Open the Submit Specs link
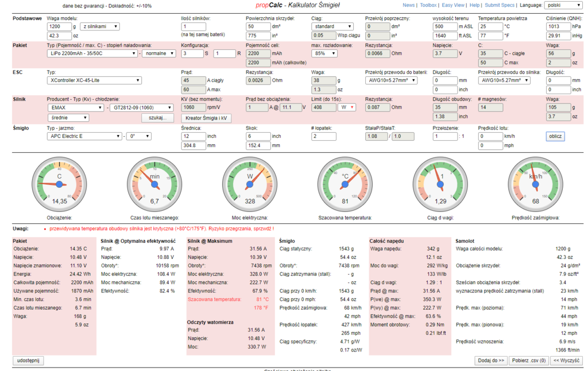This screenshot has width=588, height=371. (501, 5)
